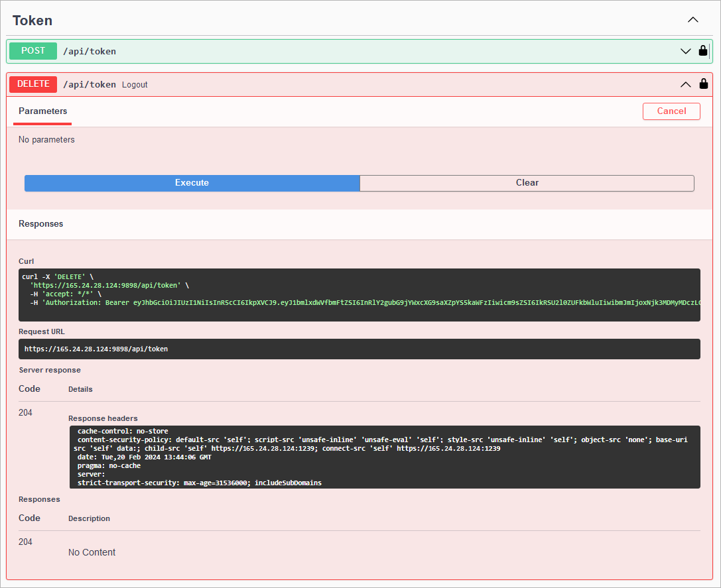721x588 pixels.
Task: Click the red DELETE method badge
Action: tap(33, 84)
